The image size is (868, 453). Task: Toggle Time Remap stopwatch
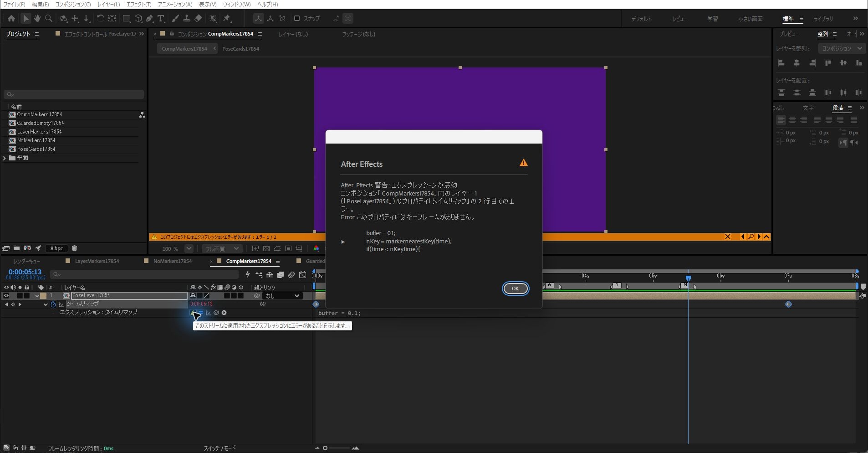53,304
